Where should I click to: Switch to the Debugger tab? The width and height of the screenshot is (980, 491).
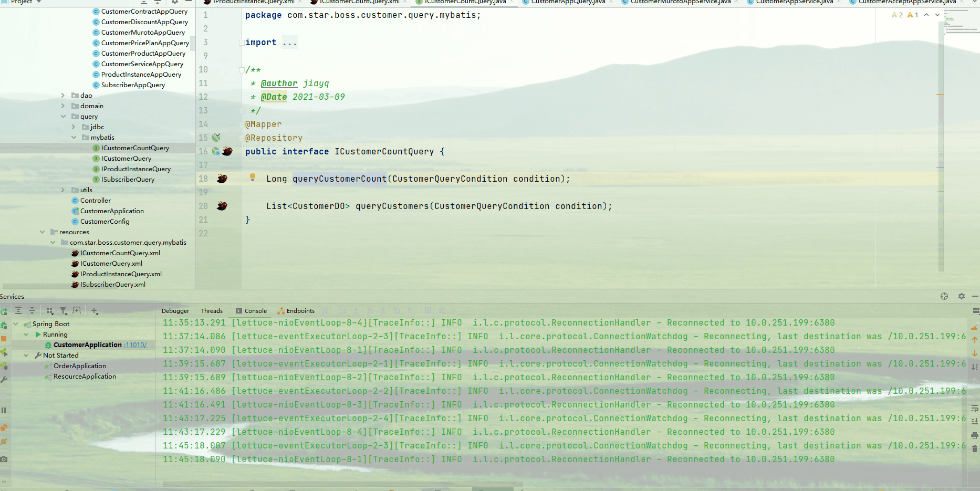(x=175, y=311)
